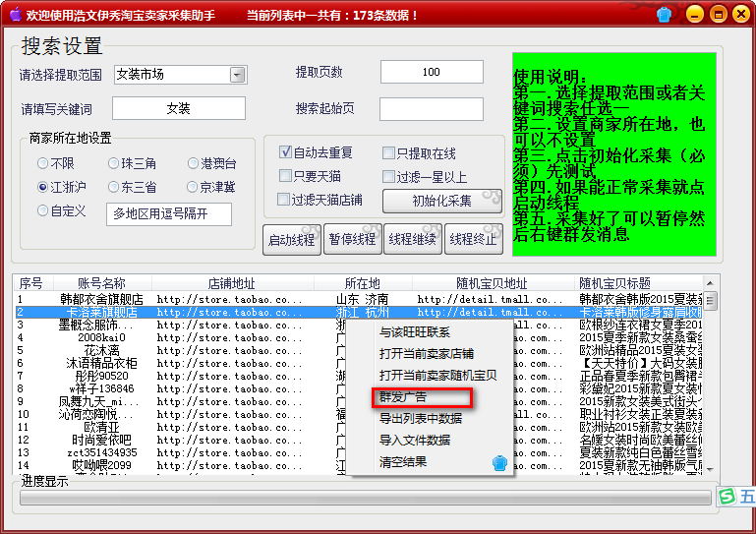Viewport: 756px width, 534px height.
Task: Enable the 过滤天猫店铺 checkbox
Action: (283, 200)
